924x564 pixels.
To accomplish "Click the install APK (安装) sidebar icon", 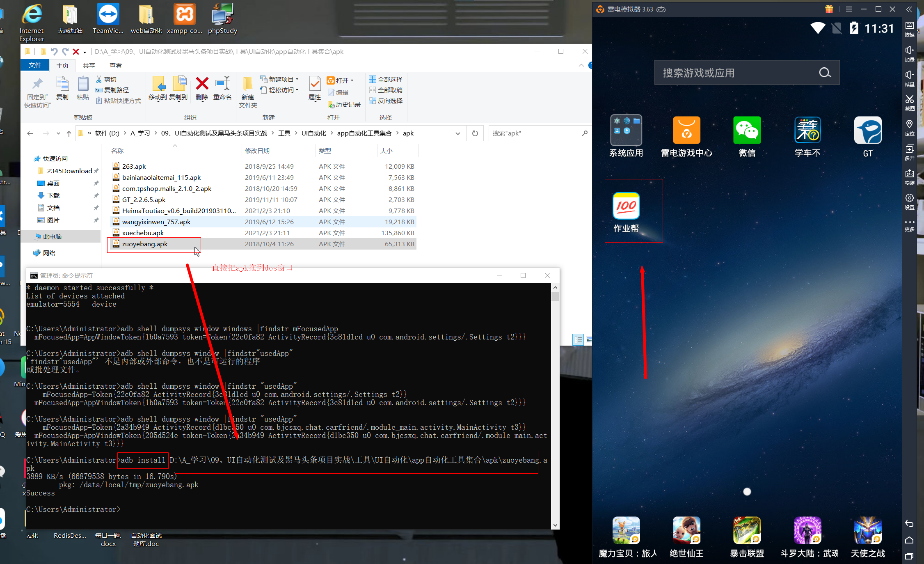I will point(909,174).
